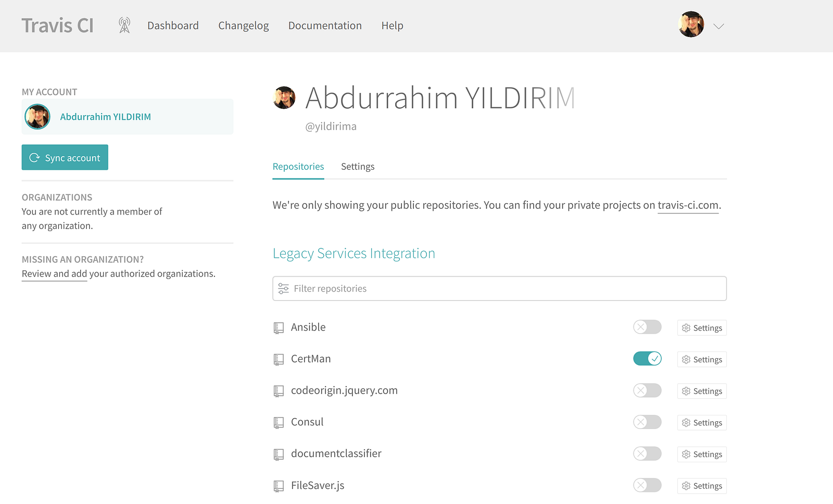Click the FileSaver.js repository book icon
Screen dimensions: 833x504
pos(279,486)
